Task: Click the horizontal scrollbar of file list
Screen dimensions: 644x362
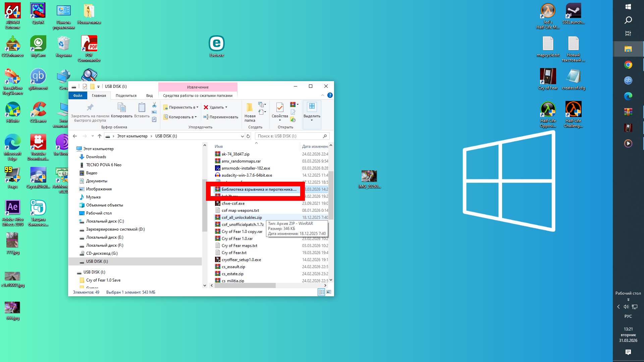Action: tap(245, 286)
